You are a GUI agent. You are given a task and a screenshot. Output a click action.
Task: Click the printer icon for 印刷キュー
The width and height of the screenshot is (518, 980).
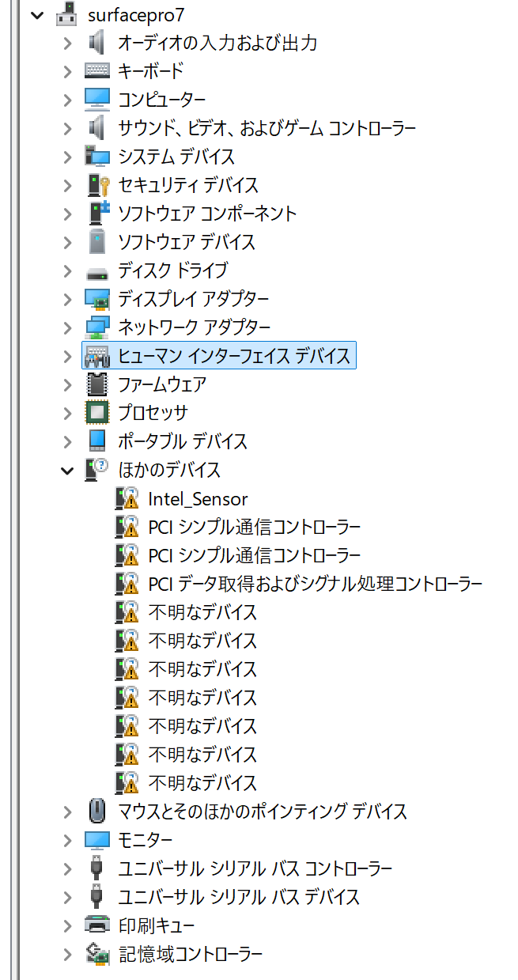tap(96, 925)
